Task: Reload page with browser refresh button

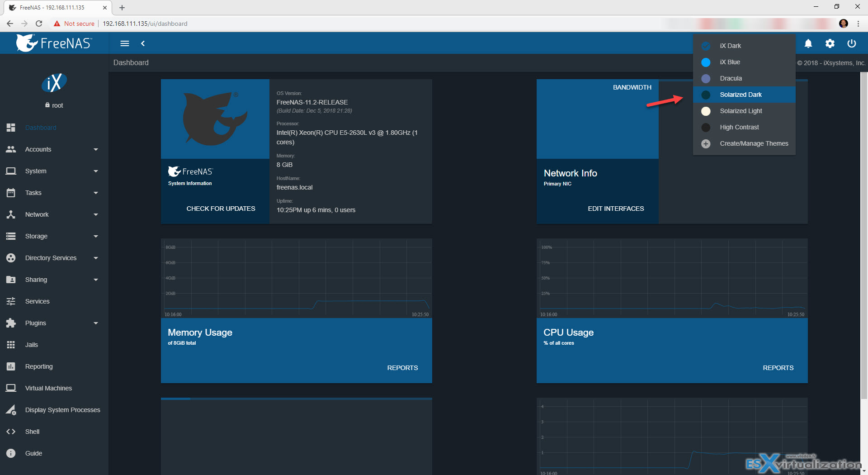Action: [39, 24]
